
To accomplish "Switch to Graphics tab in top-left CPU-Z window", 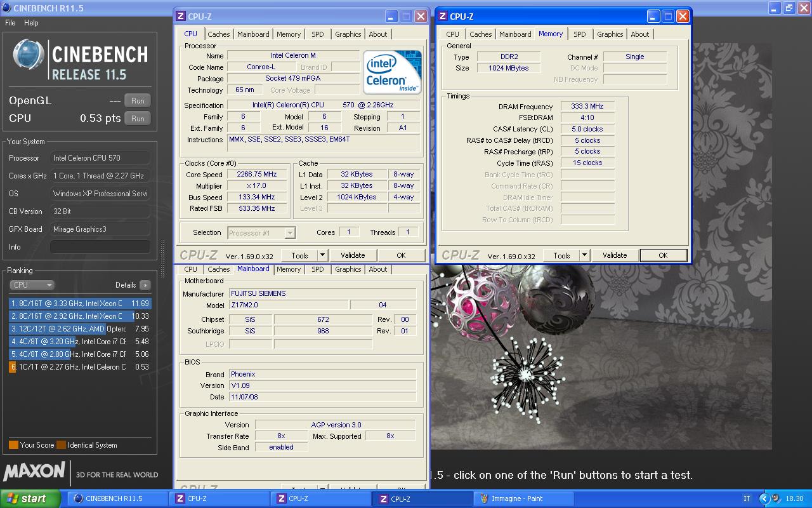I will (348, 34).
